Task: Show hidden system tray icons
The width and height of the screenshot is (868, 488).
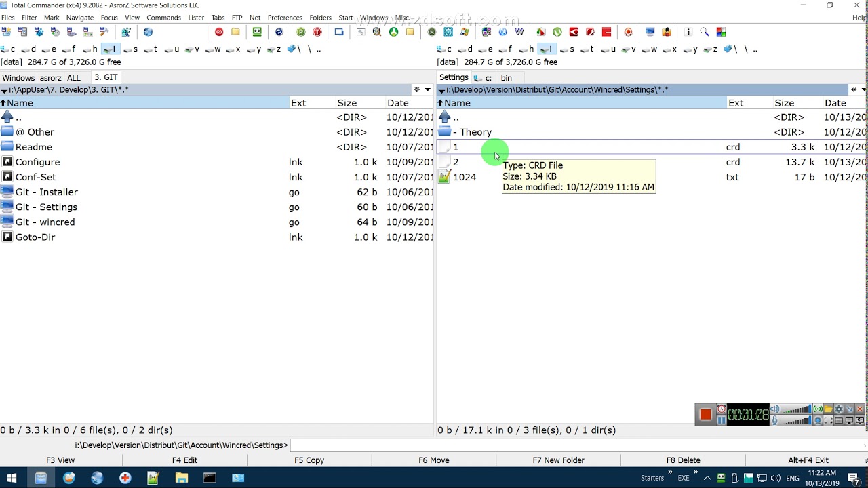Action: coord(707,478)
